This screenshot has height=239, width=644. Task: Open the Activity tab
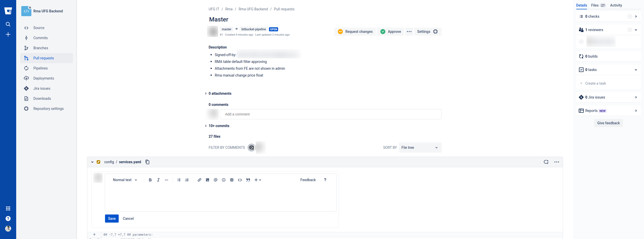(616, 5)
